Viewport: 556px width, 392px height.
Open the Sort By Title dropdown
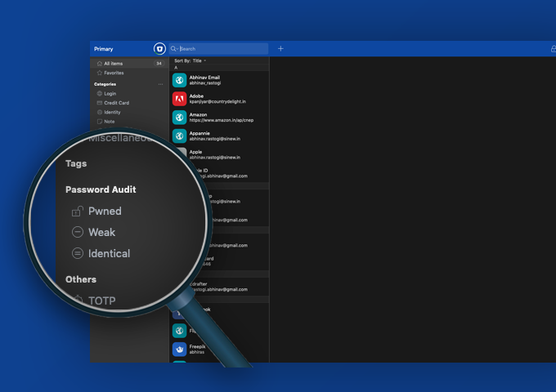(190, 60)
